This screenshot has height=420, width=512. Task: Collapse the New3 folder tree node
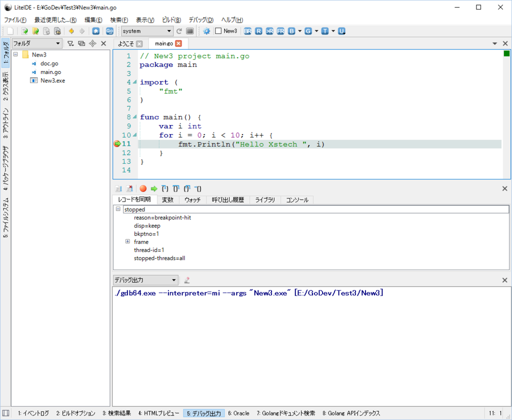(15, 54)
